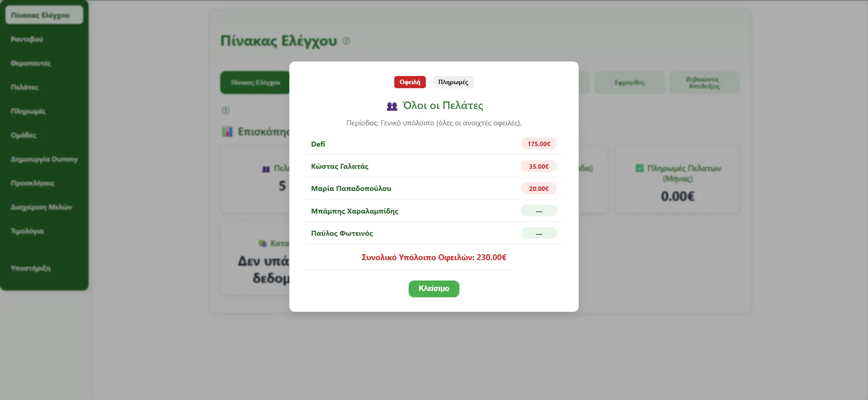Open the Βεβαιώσεις - Αποδείξεις tab
868x400 pixels.
pos(704,82)
